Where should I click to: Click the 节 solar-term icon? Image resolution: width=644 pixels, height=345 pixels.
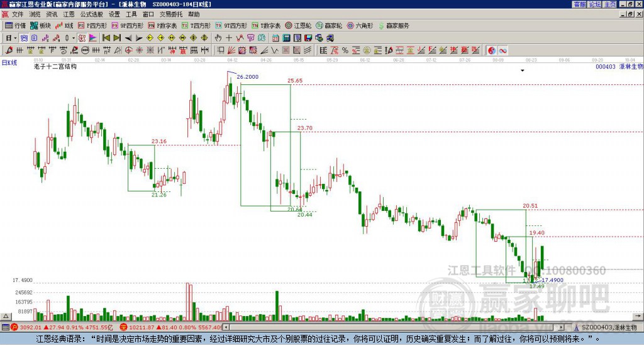[x=250, y=38]
